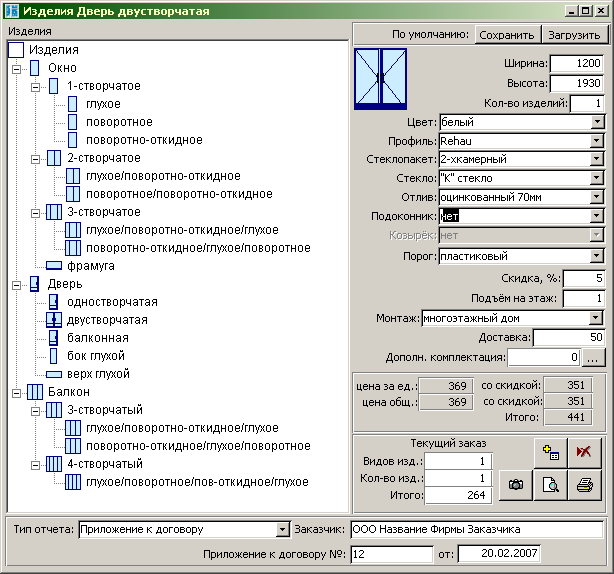Click the верх глухой icon
The height and width of the screenshot is (574, 614).
pos(54,374)
